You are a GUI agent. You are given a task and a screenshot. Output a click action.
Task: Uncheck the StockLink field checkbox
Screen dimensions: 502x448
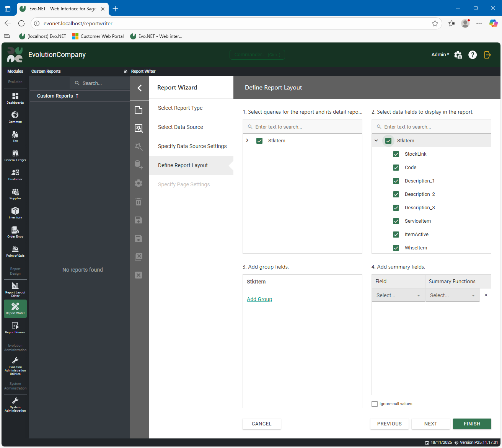tap(396, 154)
